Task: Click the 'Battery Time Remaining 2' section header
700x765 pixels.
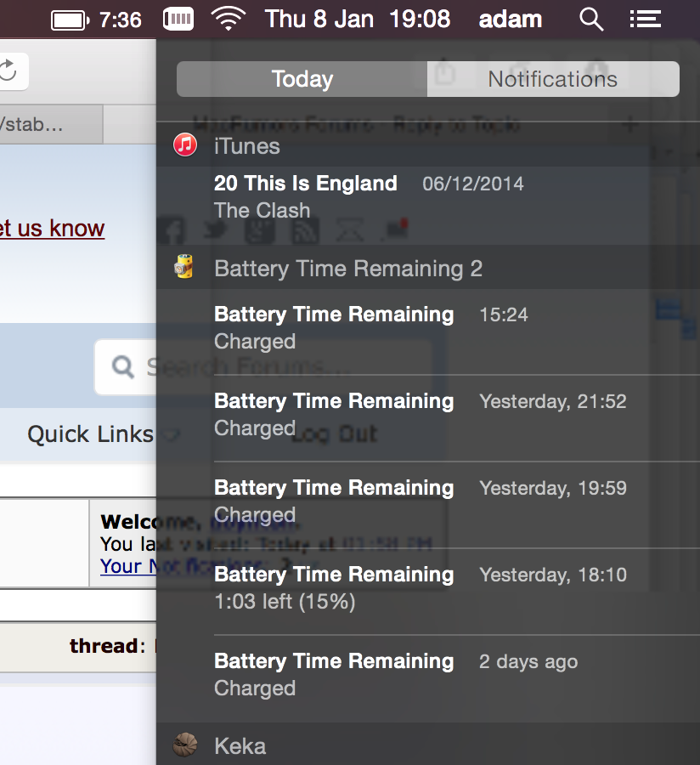Action: 428,268
